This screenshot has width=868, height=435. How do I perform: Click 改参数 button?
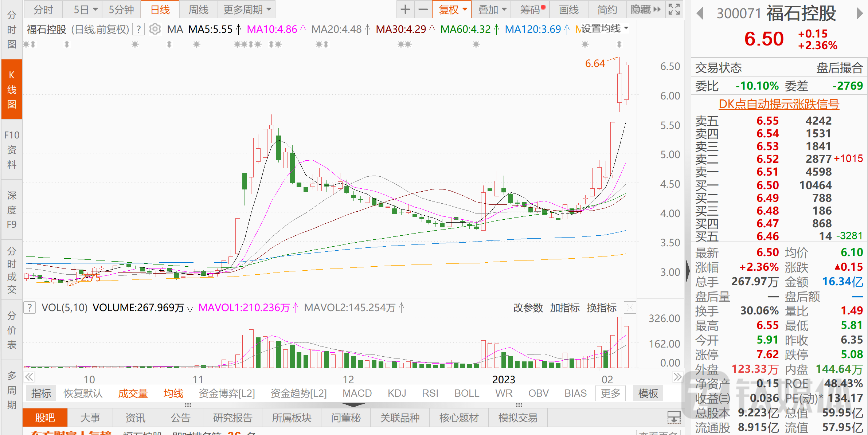[x=528, y=308]
